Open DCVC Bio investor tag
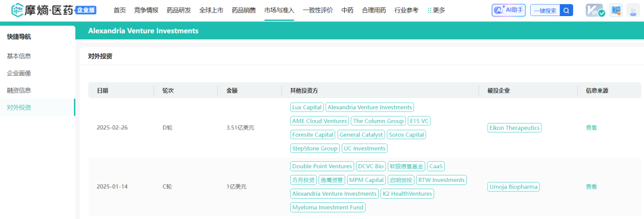Viewport: 644px width, 219px height. pos(371,166)
